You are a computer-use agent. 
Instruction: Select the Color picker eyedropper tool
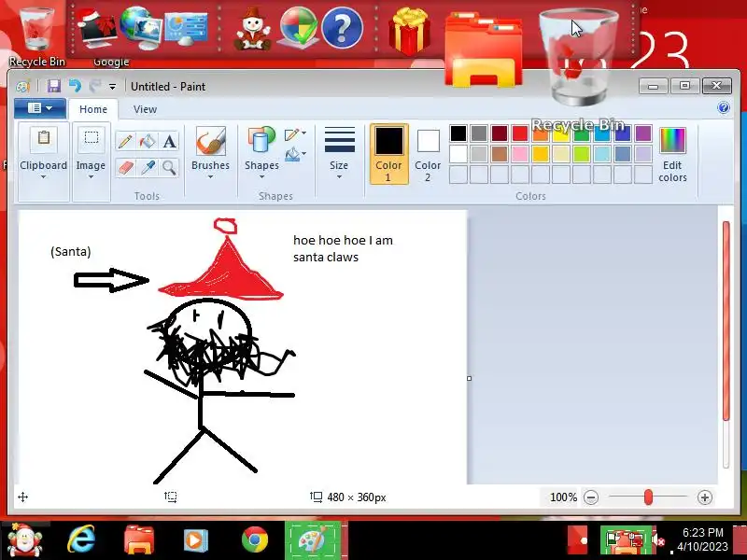point(148,167)
